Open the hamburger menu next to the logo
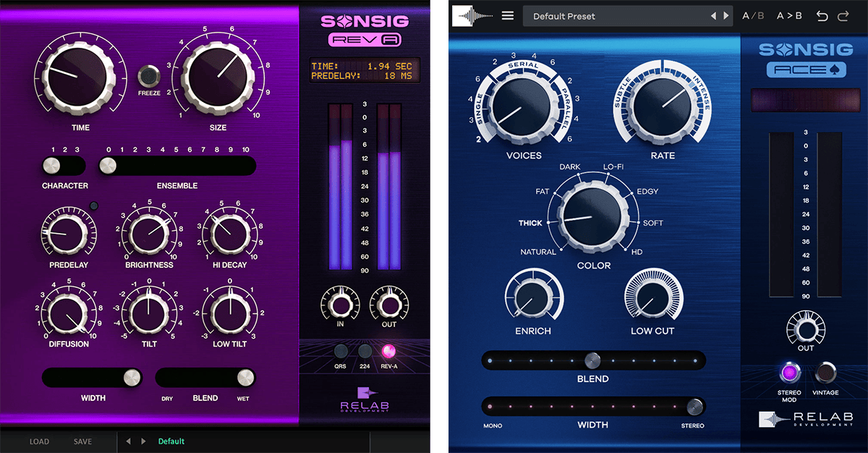The height and width of the screenshot is (453, 868). [x=507, y=15]
